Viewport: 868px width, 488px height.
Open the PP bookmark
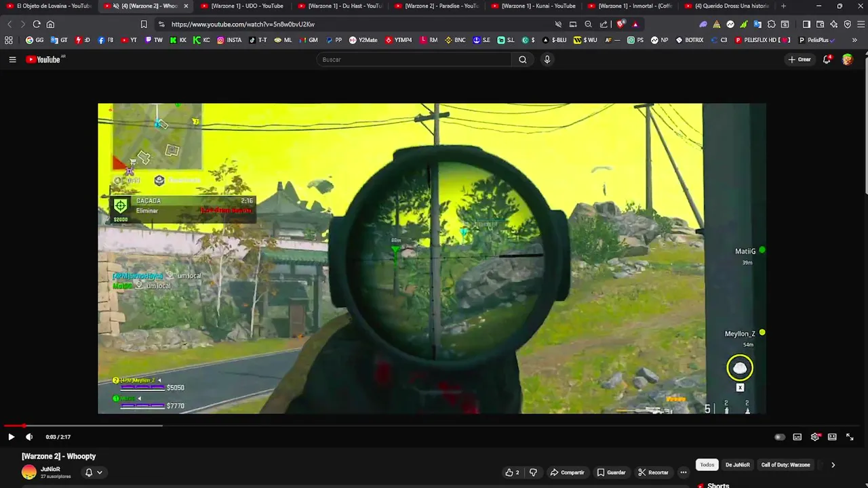[334, 40]
